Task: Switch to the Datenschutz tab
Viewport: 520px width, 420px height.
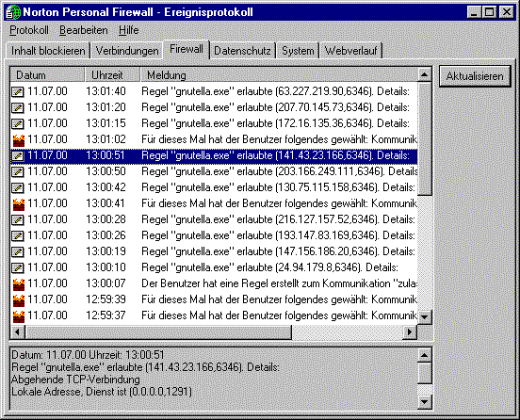Action: pyautogui.click(x=242, y=51)
